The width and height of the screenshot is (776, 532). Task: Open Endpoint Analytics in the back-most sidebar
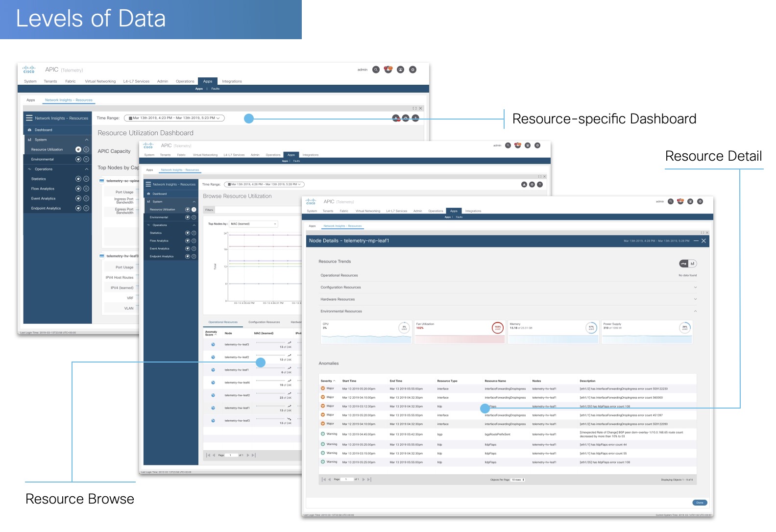pos(46,208)
